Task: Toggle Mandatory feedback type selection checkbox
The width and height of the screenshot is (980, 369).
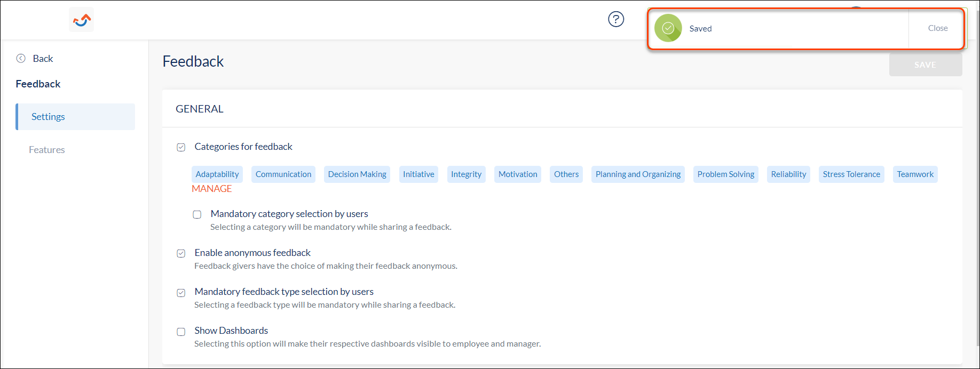Action: tap(181, 292)
